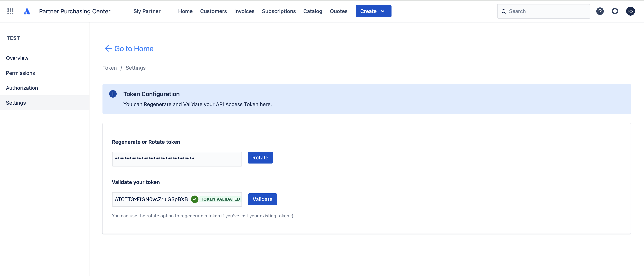The image size is (644, 276).
Task: Click the info icon in Token Configuration
Action: click(113, 94)
